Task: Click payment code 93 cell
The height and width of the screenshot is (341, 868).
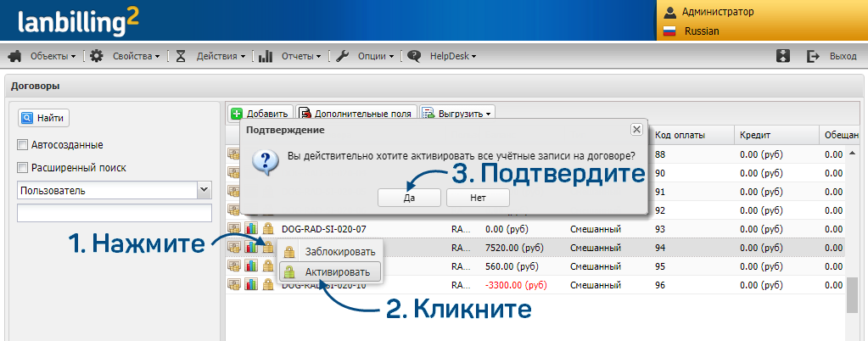Action: click(660, 229)
